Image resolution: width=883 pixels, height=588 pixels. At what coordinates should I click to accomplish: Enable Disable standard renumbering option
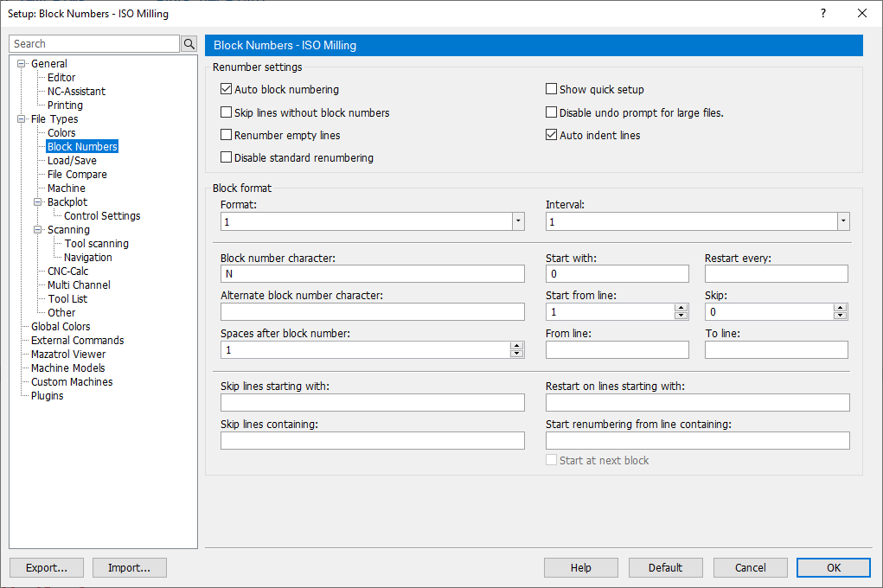tap(226, 157)
